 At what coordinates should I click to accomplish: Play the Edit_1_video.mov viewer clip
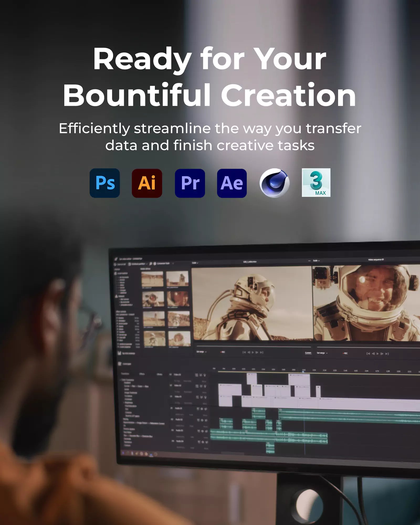(253, 352)
